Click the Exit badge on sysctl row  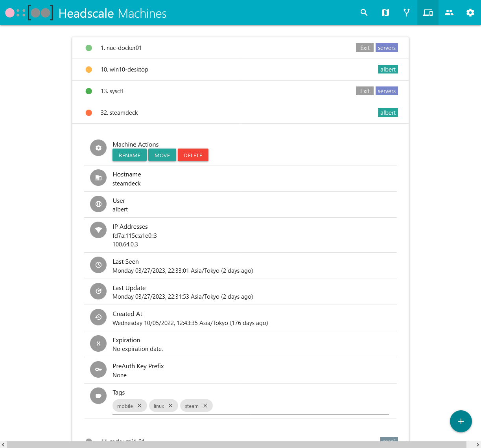[x=365, y=91]
